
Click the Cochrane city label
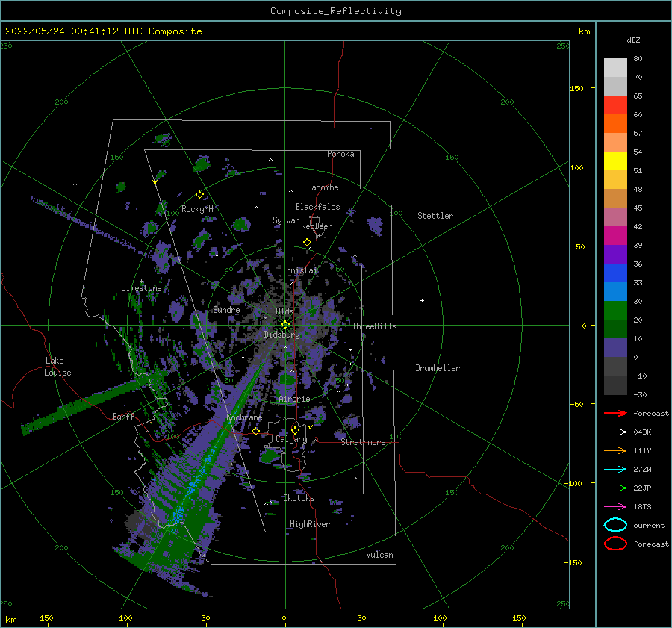[x=244, y=417]
